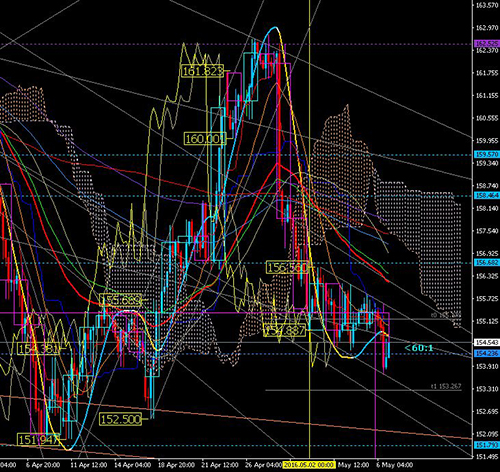Screen dimensions: 500x472
Task: Click the t1 153.267 level label
Action: point(446,386)
